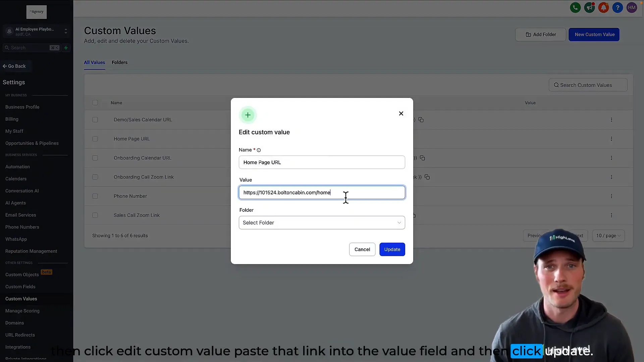Open Automation settings

tap(17, 167)
